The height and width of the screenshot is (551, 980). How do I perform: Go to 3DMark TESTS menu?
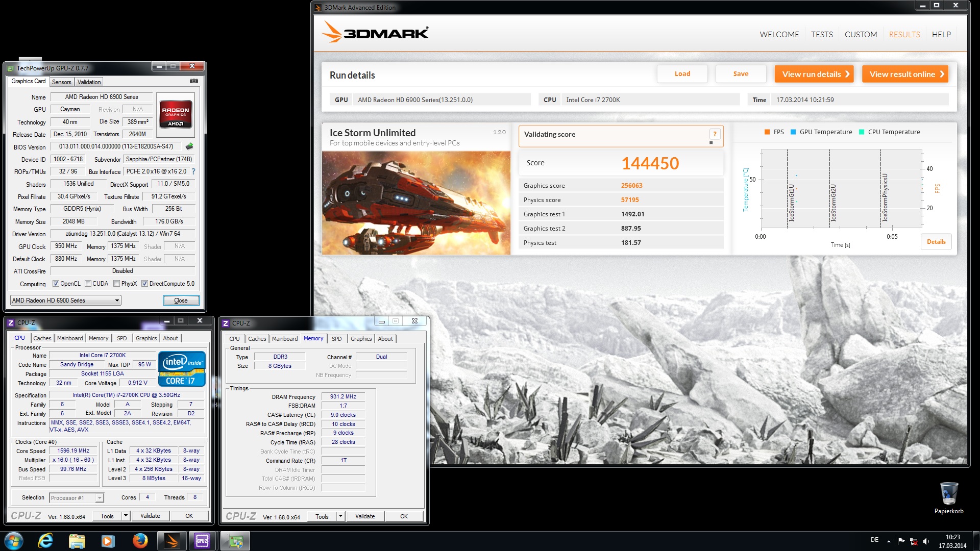click(x=822, y=34)
